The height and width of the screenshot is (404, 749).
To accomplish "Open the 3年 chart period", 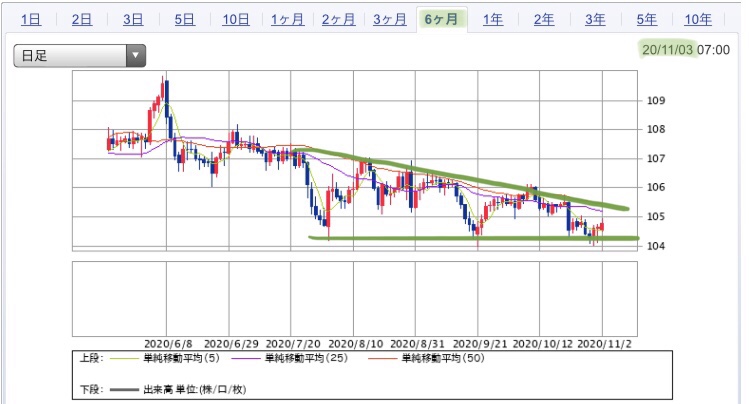I will click(595, 20).
